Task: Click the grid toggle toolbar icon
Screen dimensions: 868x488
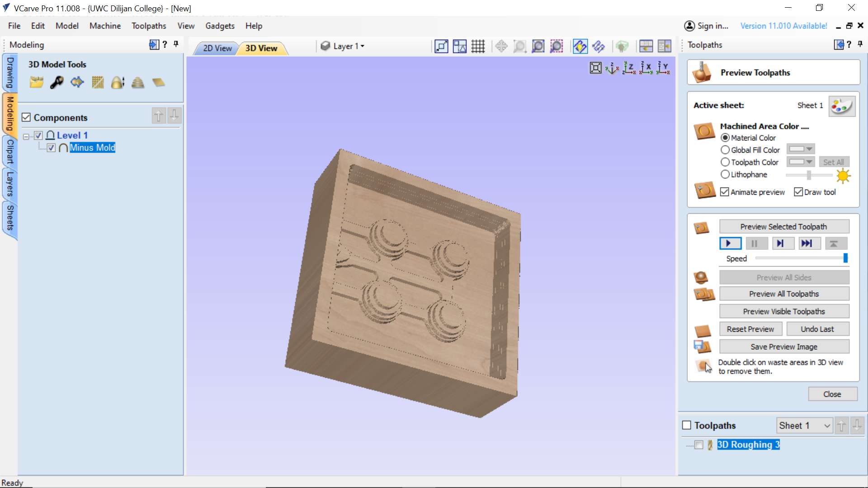Action: tap(478, 46)
